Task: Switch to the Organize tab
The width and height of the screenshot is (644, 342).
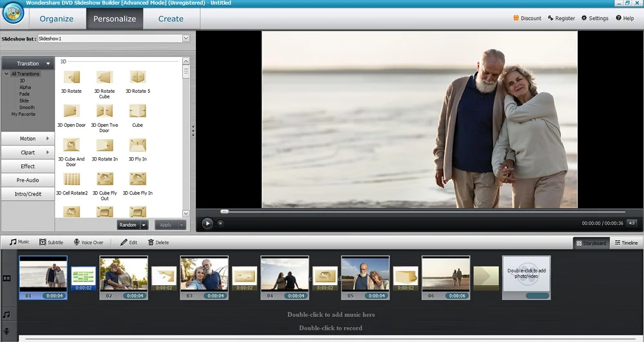Action: (x=57, y=19)
